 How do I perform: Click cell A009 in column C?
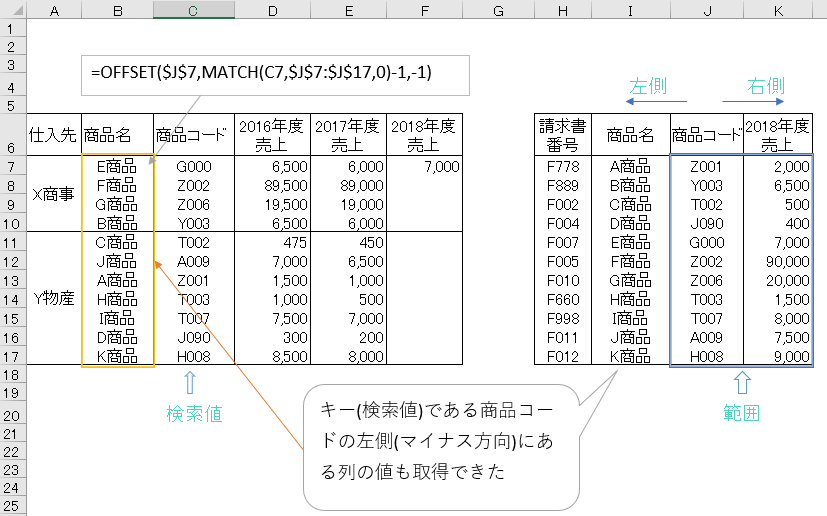[x=194, y=262]
